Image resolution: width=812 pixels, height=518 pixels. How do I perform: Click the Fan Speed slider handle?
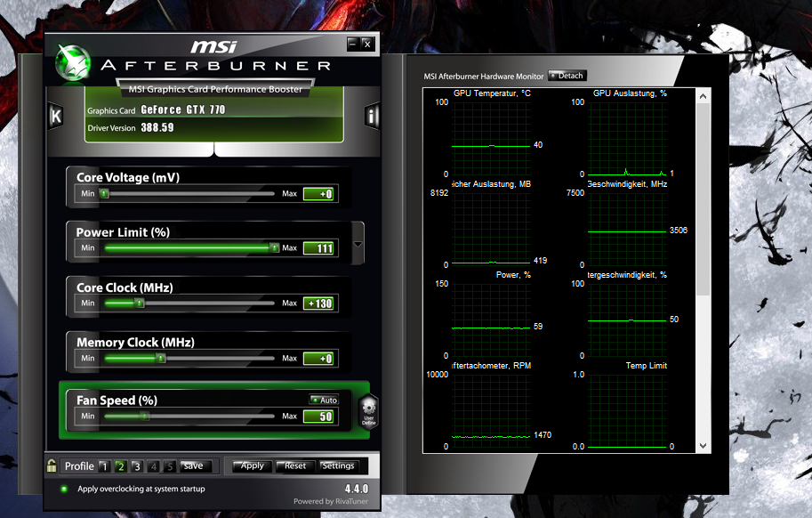(145, 416)
